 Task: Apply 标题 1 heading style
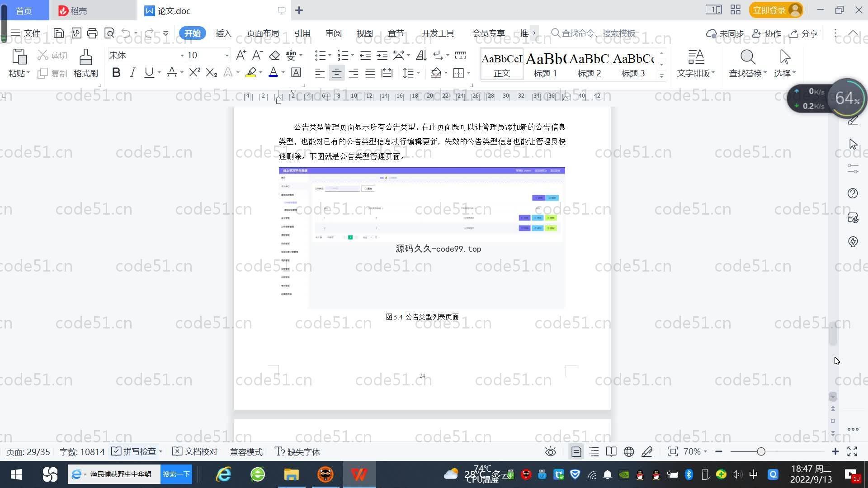545,65
